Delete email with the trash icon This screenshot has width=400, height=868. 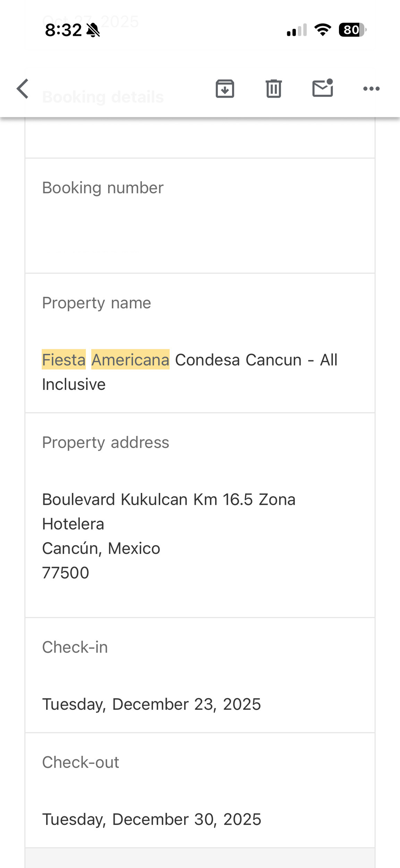[274, 89]
